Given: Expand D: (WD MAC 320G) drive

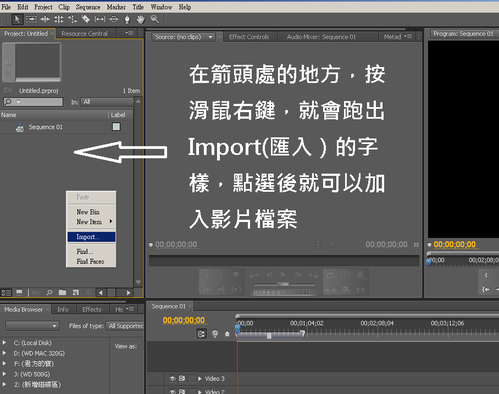Looking at the screenshot, I should [x=4, y=353].
